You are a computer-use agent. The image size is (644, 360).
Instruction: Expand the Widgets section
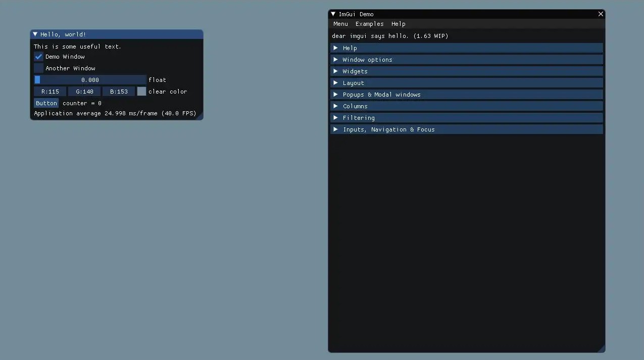467,71
